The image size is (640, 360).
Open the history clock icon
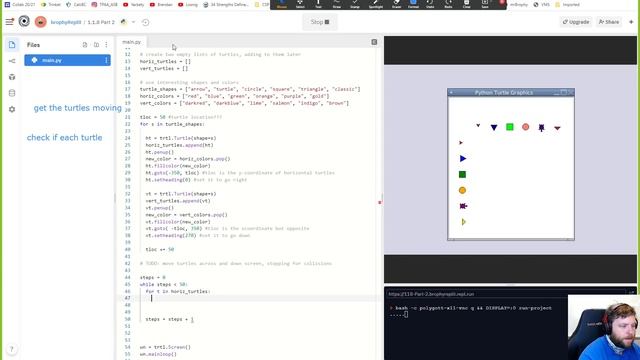(x=145, y=22)
